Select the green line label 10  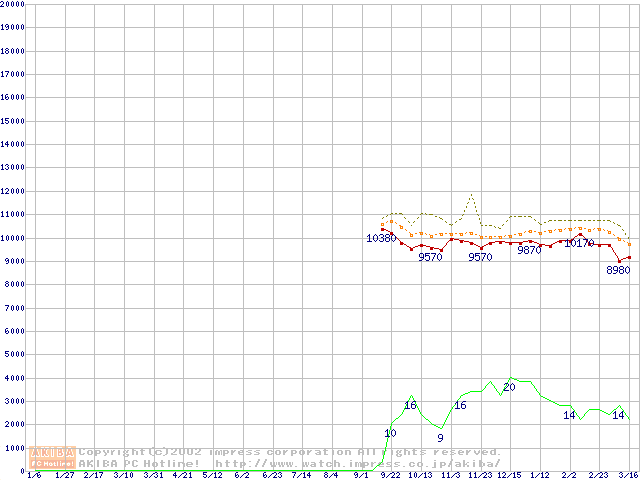[x=390, y=433]
